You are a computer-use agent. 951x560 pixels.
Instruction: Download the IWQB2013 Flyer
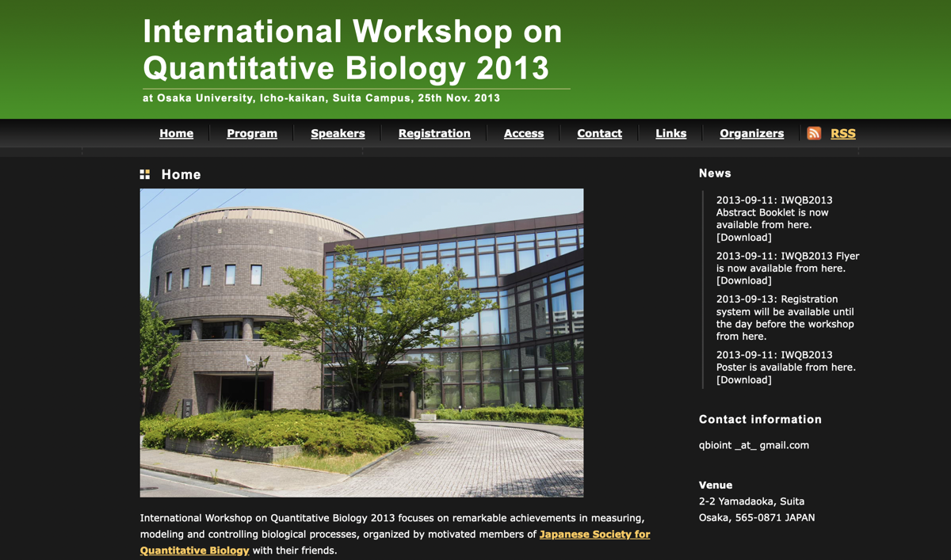click(x=743, y=280)
